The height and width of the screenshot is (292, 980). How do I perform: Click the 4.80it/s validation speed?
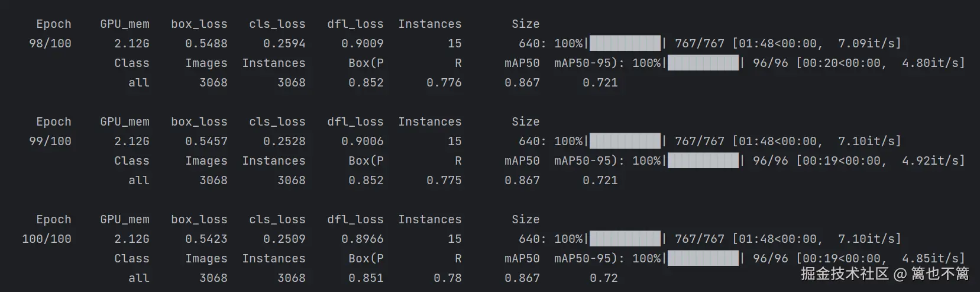click(x=933, y=63)
